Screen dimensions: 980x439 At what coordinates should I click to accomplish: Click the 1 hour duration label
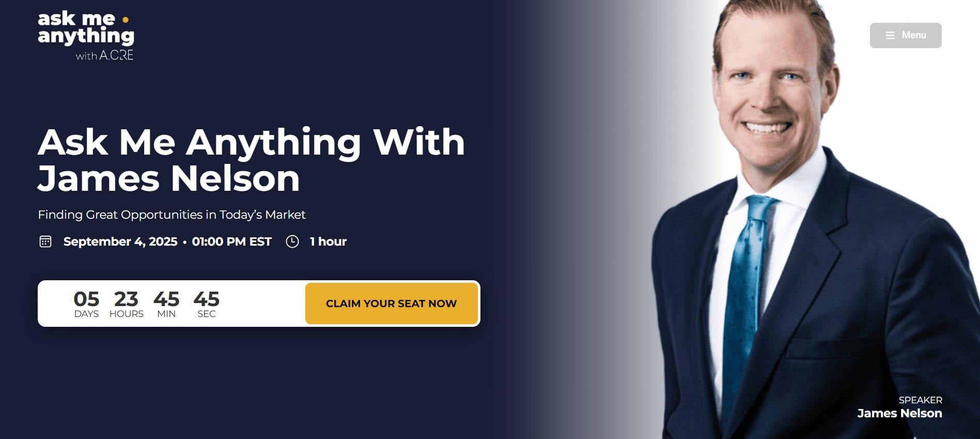[x=328, y=241]
